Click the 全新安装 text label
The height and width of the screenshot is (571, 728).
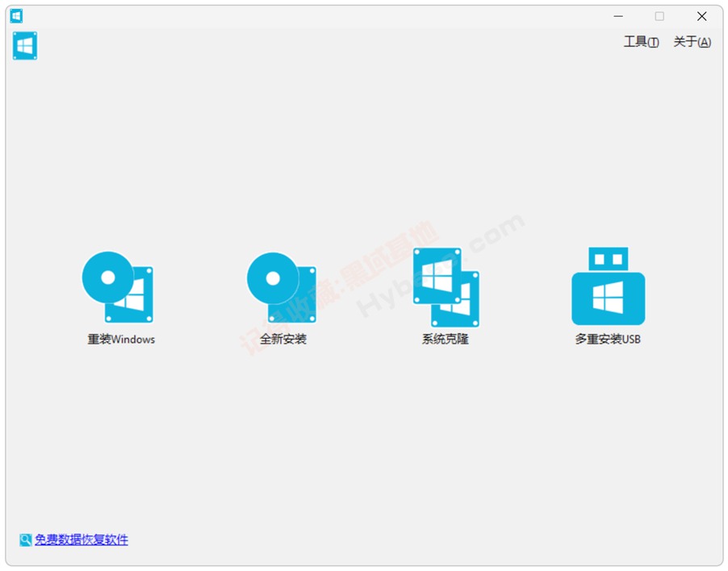click(281, 340)
